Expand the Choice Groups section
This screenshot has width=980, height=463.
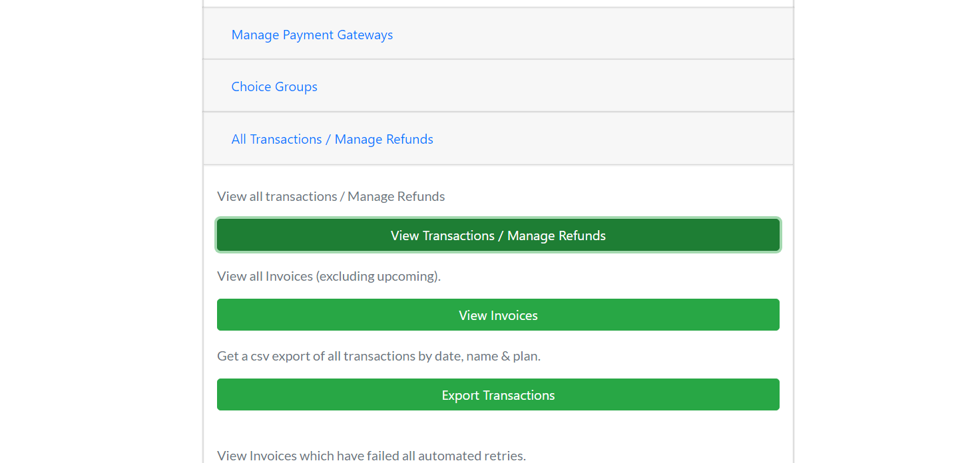pos(274,86)
